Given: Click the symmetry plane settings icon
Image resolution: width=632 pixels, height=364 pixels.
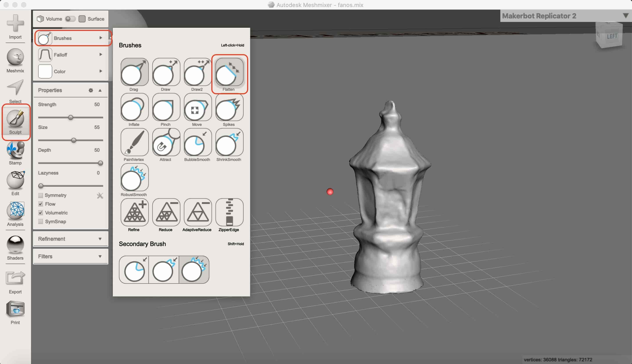Looking at the screenshot, I should (100, 196).
